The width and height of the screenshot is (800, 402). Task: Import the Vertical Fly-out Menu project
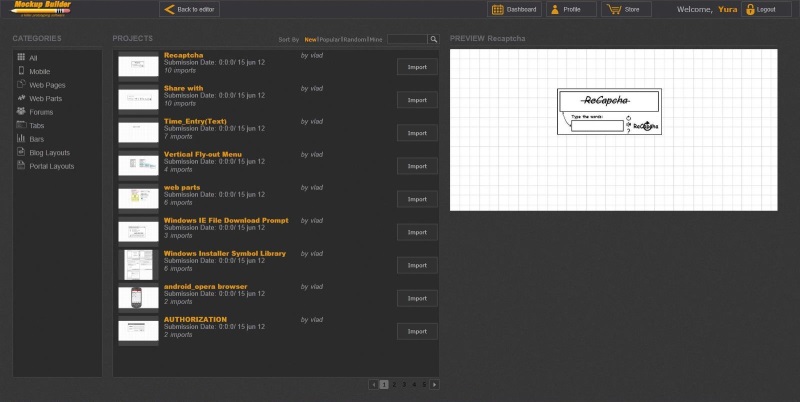pyautogui.click(x=417, y=166)
